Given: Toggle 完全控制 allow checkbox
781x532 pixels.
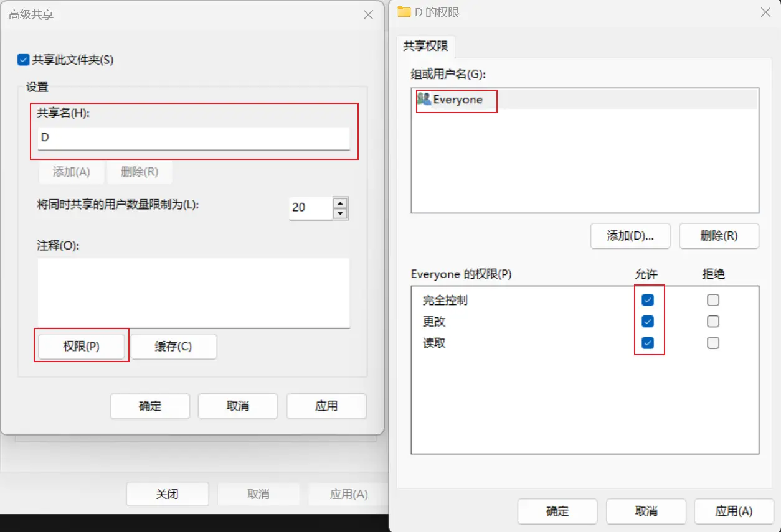Looking at the screenshot, I should 648,300.
